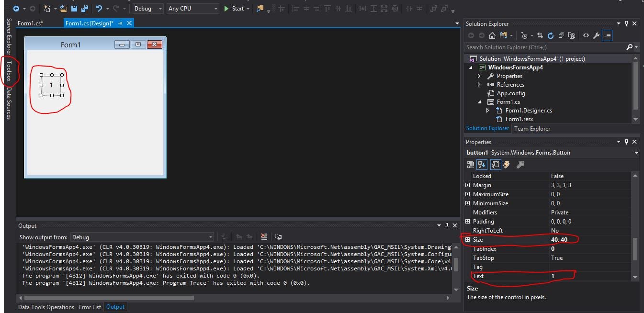The image size is (644, 313).
Task: Pin the Solution Explorer panel
Action: point(626,23)
